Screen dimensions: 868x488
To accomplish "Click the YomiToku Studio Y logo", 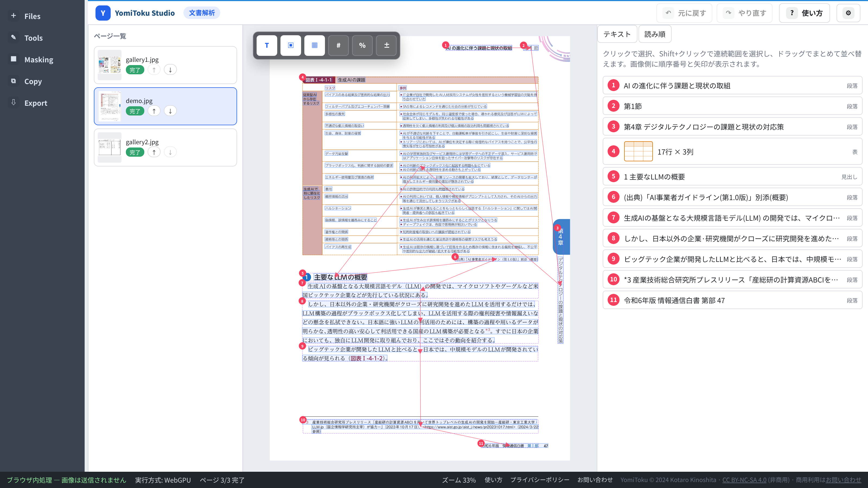I will pyautogui.click(x=103, y=13).
